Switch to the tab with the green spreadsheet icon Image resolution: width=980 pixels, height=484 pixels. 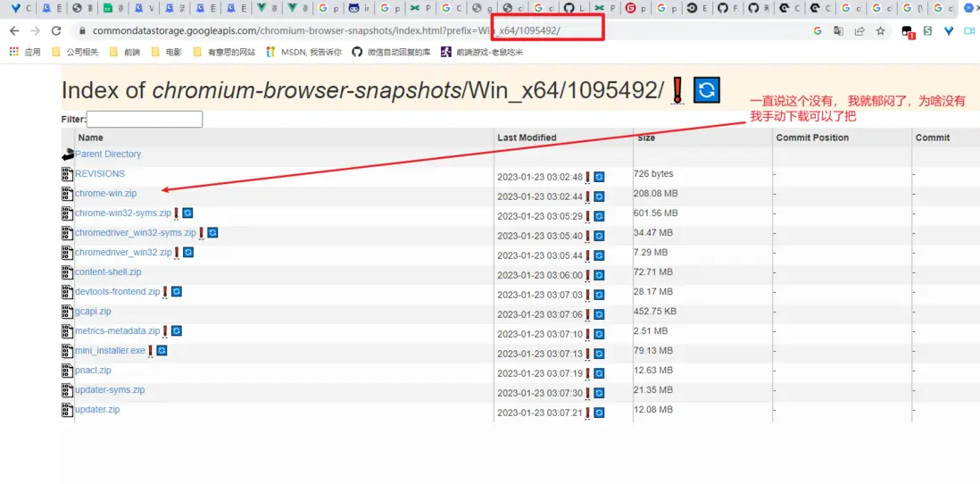point(114,8)
